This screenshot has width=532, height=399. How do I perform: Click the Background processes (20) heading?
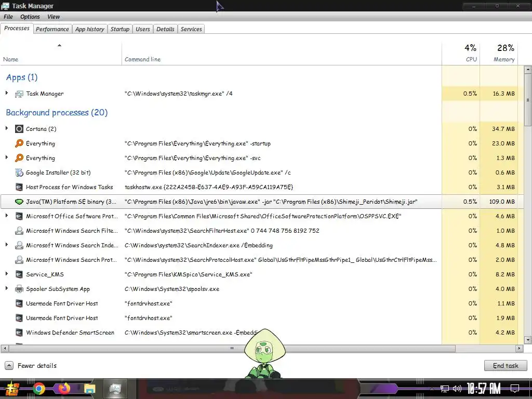(x=57, y=113)
